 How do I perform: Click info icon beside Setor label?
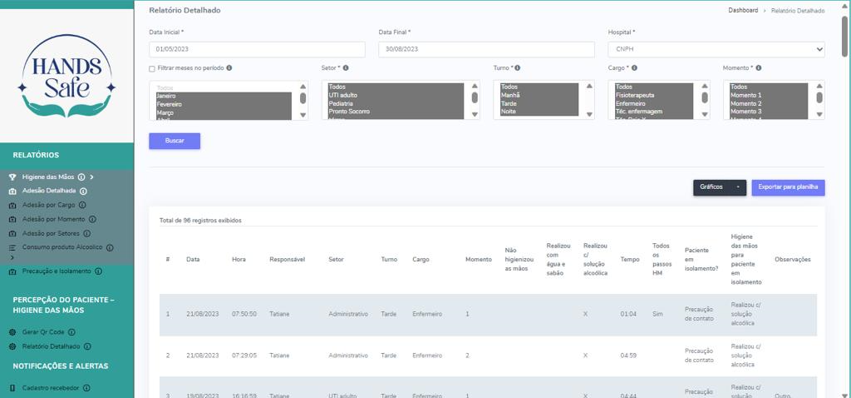(346, 68)
